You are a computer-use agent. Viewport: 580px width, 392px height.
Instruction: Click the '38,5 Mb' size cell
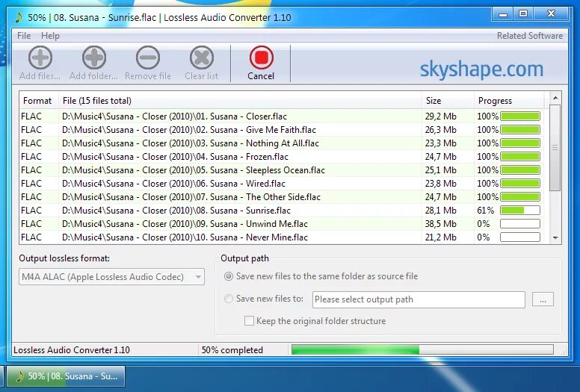point(440,224)
